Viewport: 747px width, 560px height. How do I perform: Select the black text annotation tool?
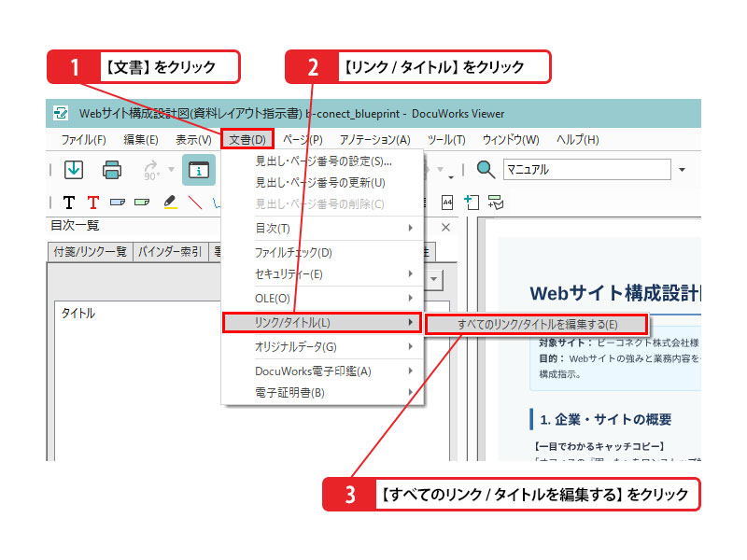click(x=69, y=203)
